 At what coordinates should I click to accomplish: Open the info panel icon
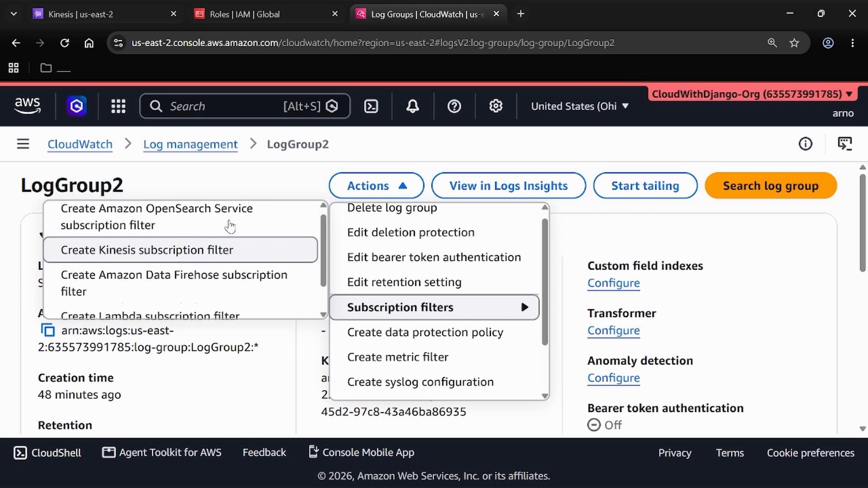click(805, 144)
